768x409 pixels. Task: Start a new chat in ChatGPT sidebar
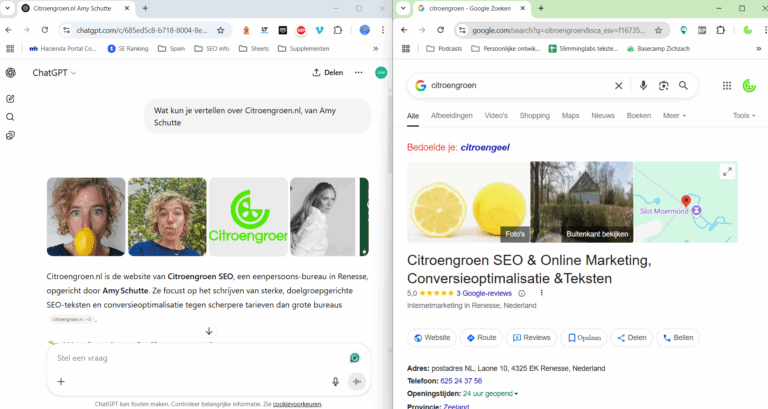(x=10, y=98)
